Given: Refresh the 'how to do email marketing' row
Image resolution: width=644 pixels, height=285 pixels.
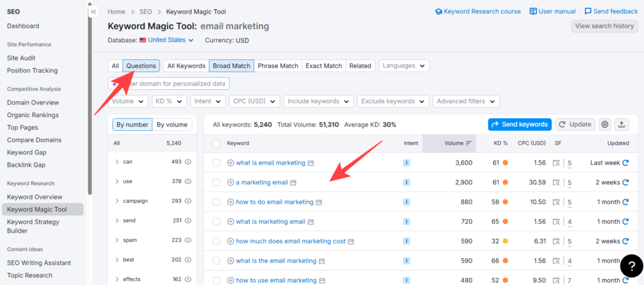Looking at the screenshot, I should pyautogui.click(x=626, y=202).
